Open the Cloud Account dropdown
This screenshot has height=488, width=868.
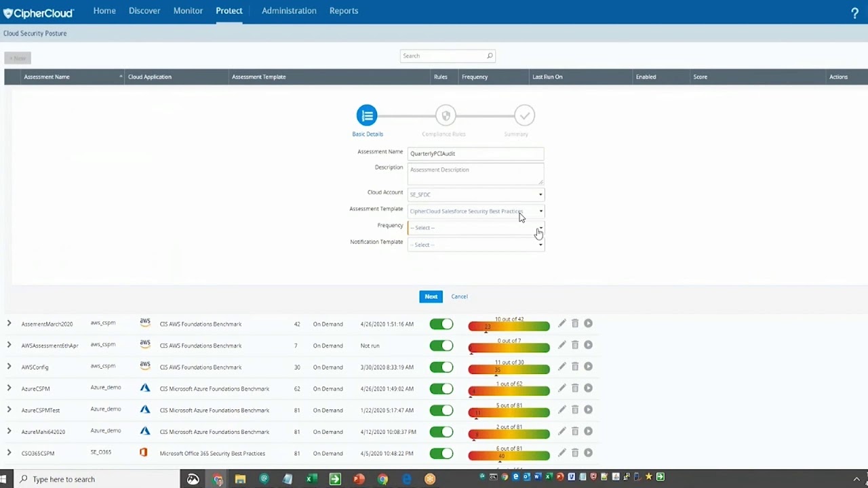(475, 195)
